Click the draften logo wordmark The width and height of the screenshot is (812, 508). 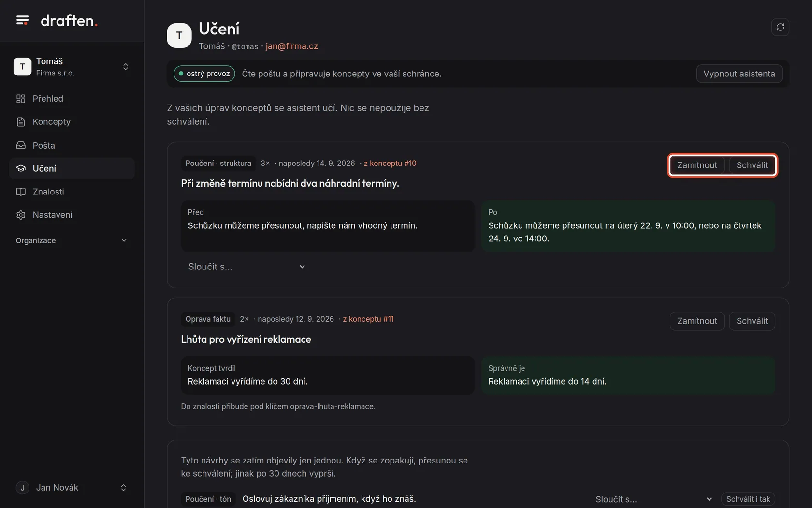(x=69, y=20)
